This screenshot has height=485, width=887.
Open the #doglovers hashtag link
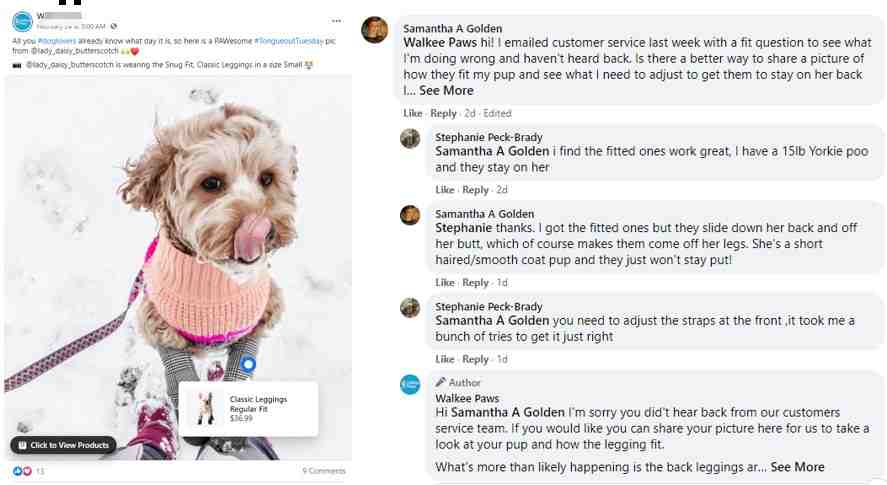(57, 41)
